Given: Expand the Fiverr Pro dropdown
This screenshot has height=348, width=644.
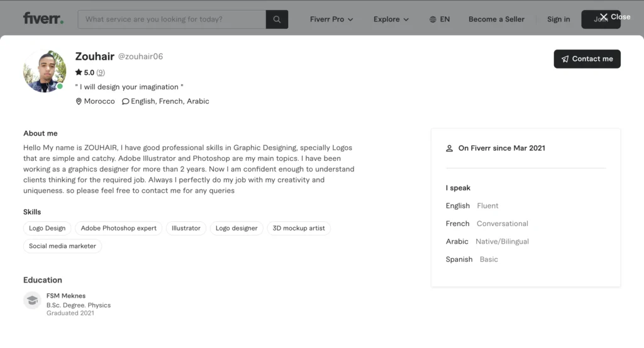Looking at the screenshot, I should 331,19.
